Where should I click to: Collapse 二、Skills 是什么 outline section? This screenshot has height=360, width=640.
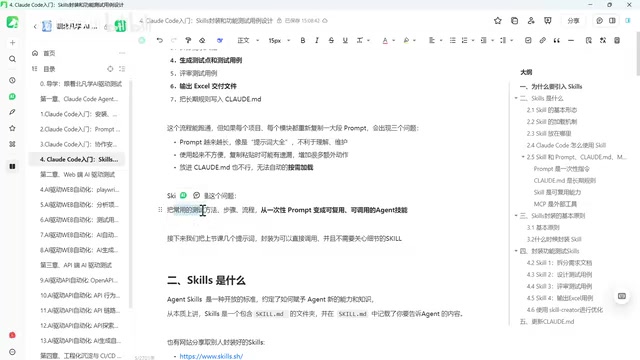click(x=516, y=98)
